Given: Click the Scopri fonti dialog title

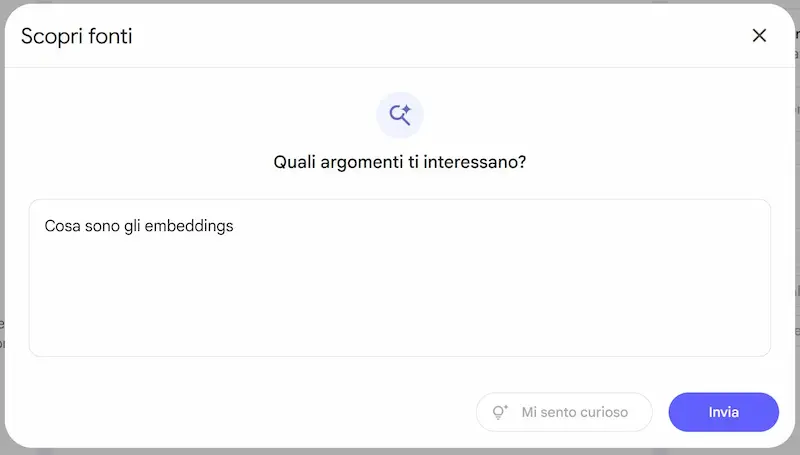Looking at the screenshot, I should click(77, 36).
